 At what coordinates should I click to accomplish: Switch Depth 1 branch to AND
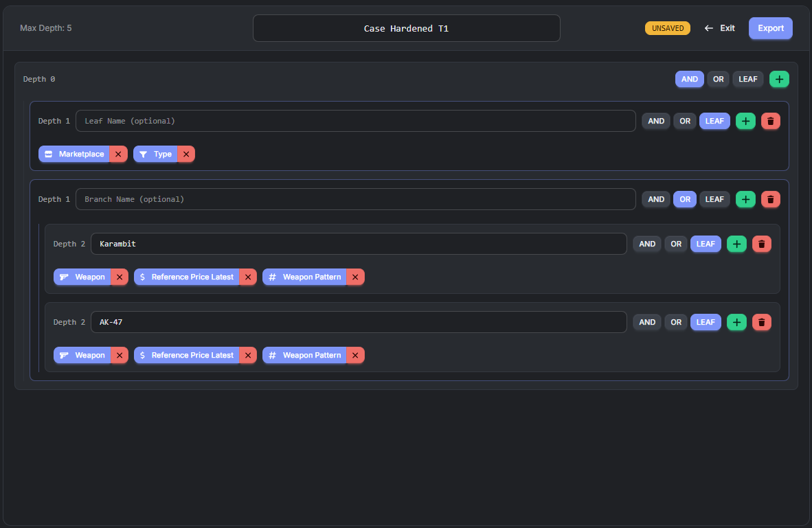click(x=656, y=199)
